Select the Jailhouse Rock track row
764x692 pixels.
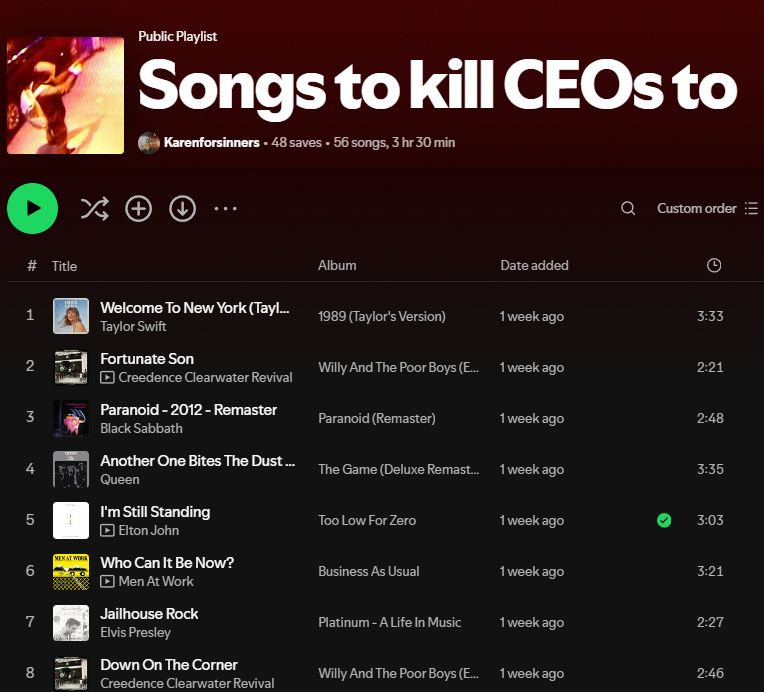[x=400, y=622]
